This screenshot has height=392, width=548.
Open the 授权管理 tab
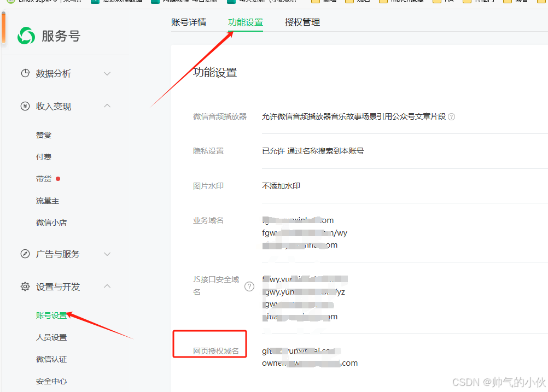(302, 22)
